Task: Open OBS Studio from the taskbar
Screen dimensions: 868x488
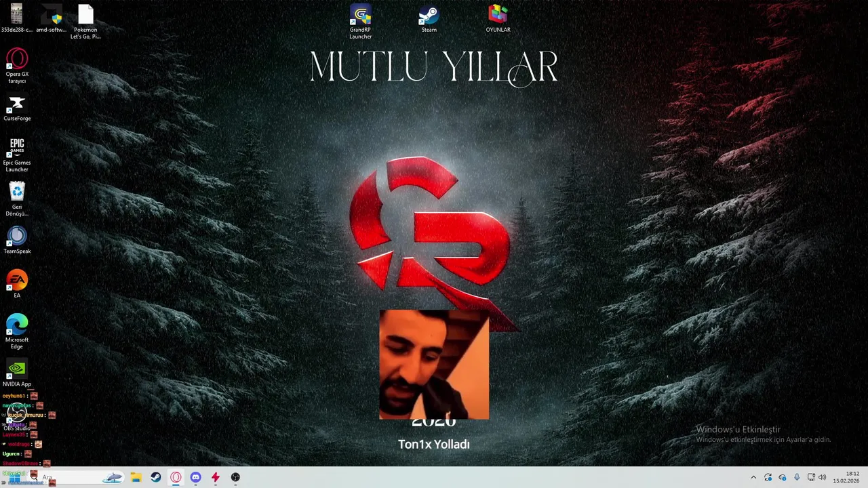Action: (235, 478)
